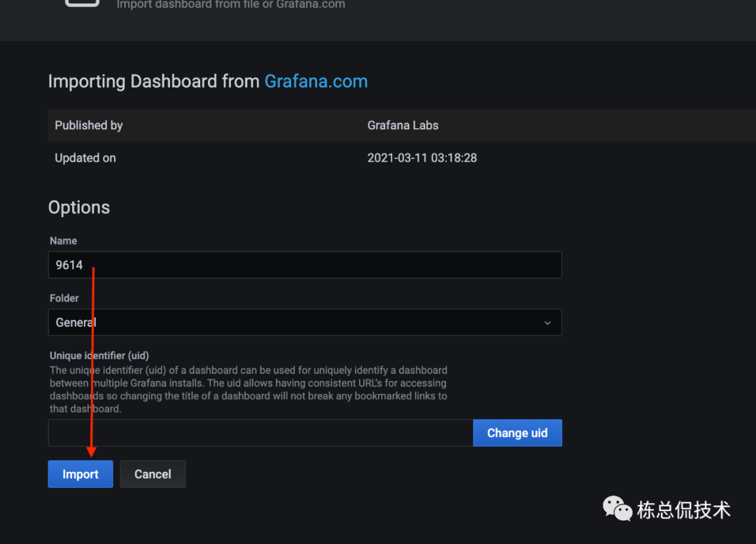Open the Grafana.com link in the heading
The height and width of the screenshot is (544, 756).
click(x=316, y=81)
